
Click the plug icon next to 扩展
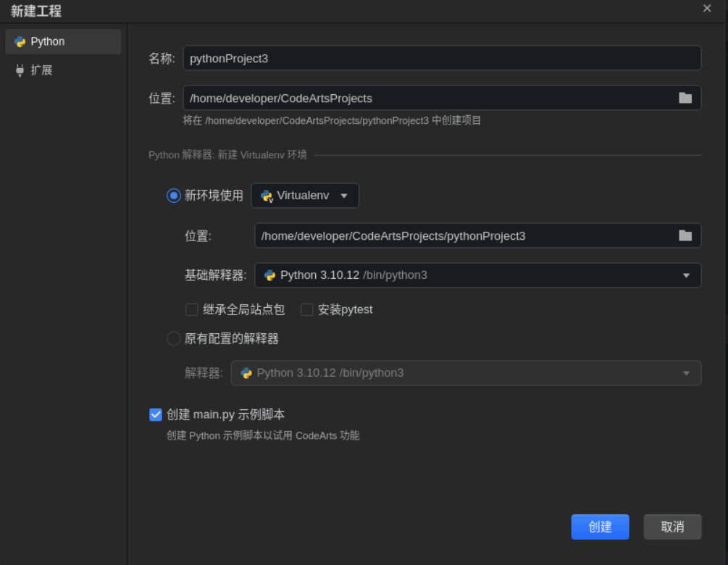(x=20, y=70)
